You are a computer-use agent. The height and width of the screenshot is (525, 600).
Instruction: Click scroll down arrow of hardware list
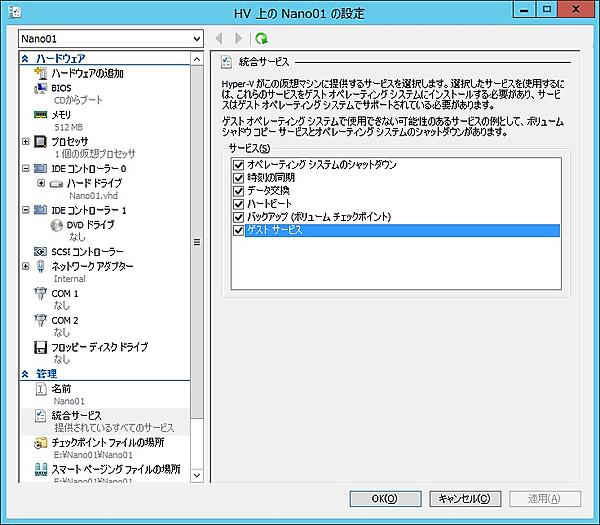click(x=197, y=475)
